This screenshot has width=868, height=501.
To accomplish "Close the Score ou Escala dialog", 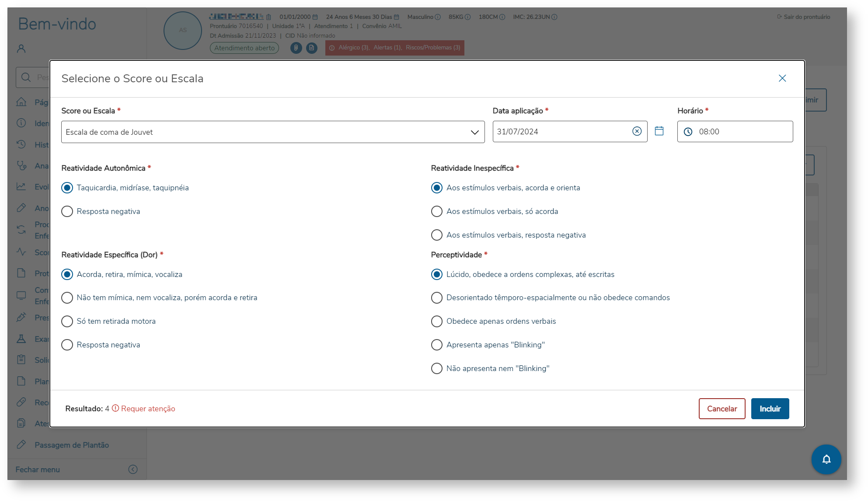I will [x=782, y=78].
